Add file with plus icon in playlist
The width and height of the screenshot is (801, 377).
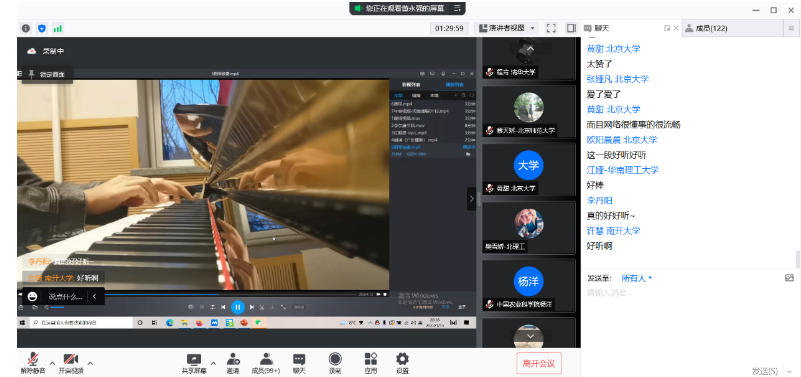tap(456, 95)
